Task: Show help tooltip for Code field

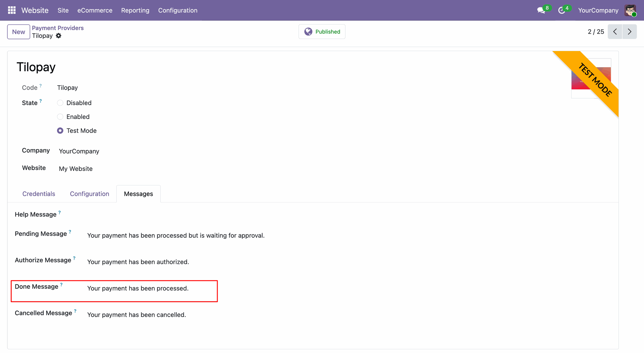Action: pyautogui.click(x=41, y=86)
